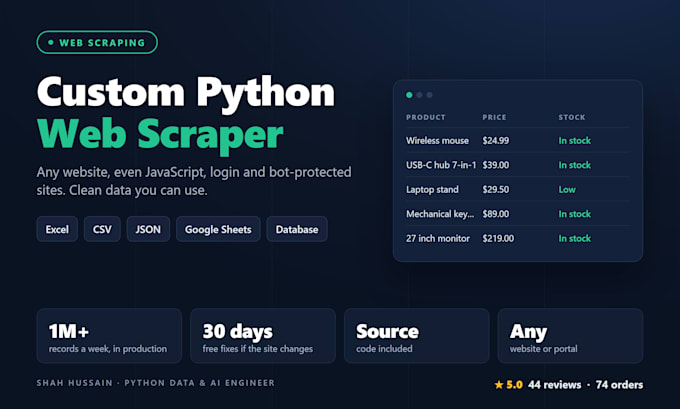Click the 5.0 rating score
This screenshot has width=680, height=409.
(514, 385)
